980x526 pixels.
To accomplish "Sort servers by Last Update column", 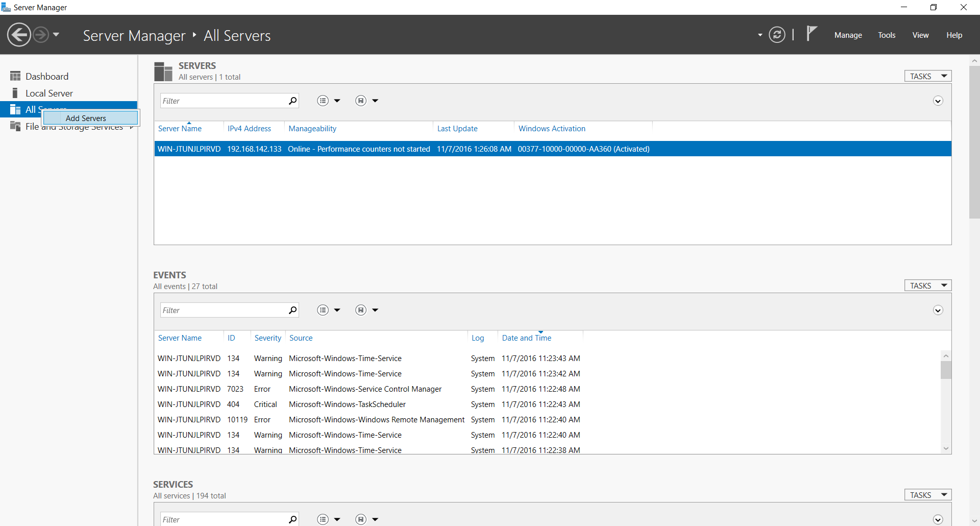I will pyautogui.click(x=457, y=129).
